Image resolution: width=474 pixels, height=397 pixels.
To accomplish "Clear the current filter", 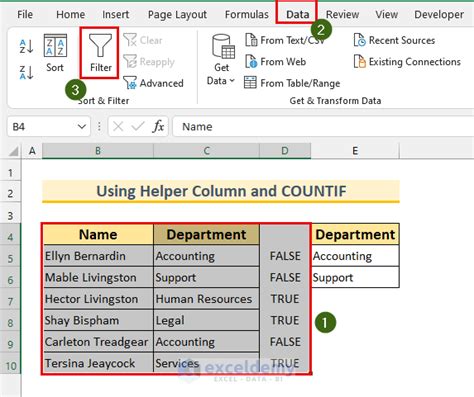I will [x=143, y=40].
